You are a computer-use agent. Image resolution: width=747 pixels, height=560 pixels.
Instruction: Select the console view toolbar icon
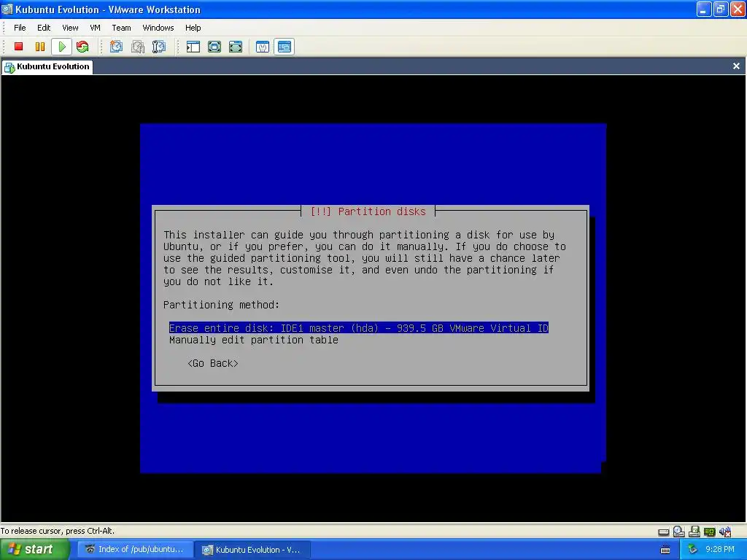click(285, 47)
